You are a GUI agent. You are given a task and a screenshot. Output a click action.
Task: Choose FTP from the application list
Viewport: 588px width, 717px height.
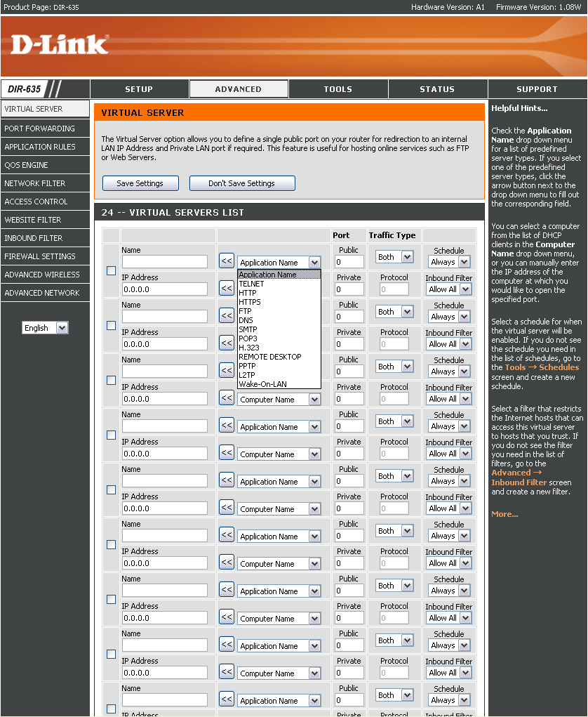tap(279, 311)
